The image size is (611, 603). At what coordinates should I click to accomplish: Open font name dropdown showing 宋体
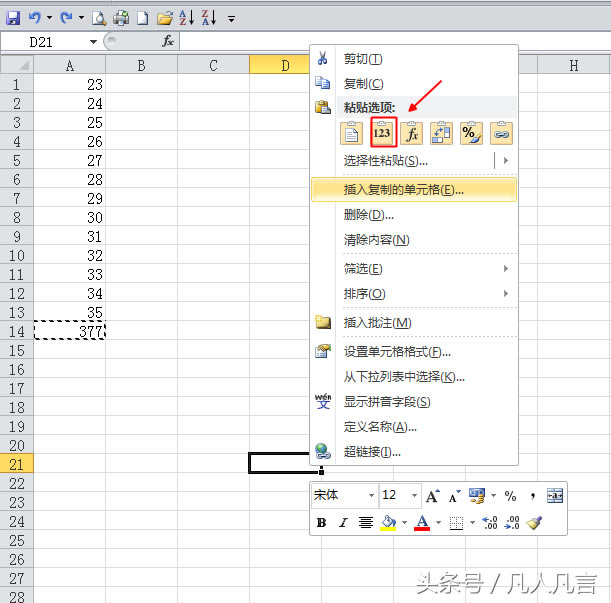click(x=371, y=495)
